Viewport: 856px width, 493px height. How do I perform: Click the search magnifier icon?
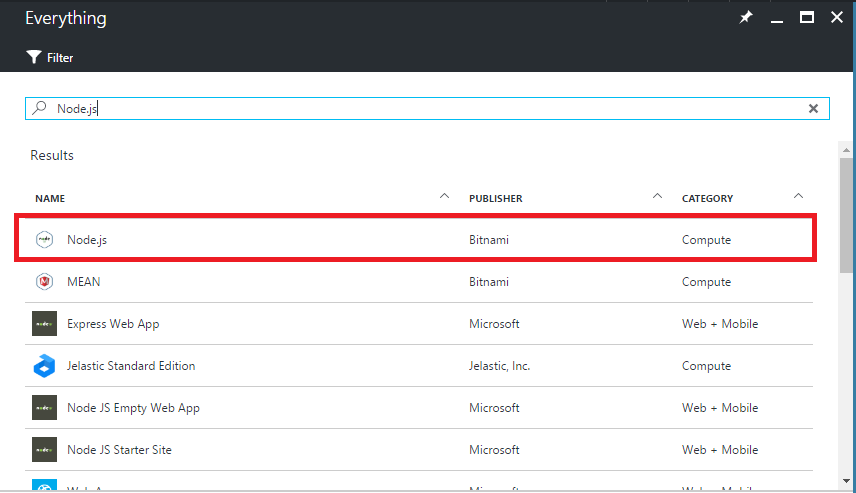(x=40, y=108)
